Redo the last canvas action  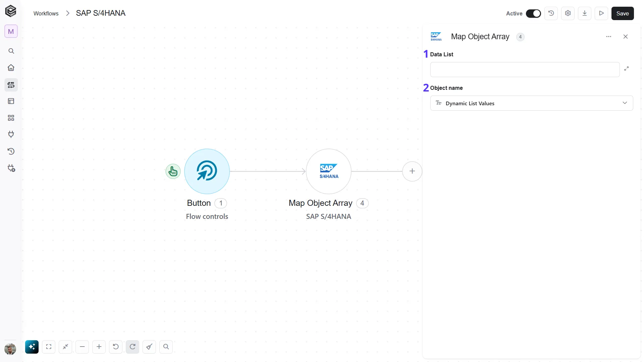pyautogui.click(x=132, y=347)
